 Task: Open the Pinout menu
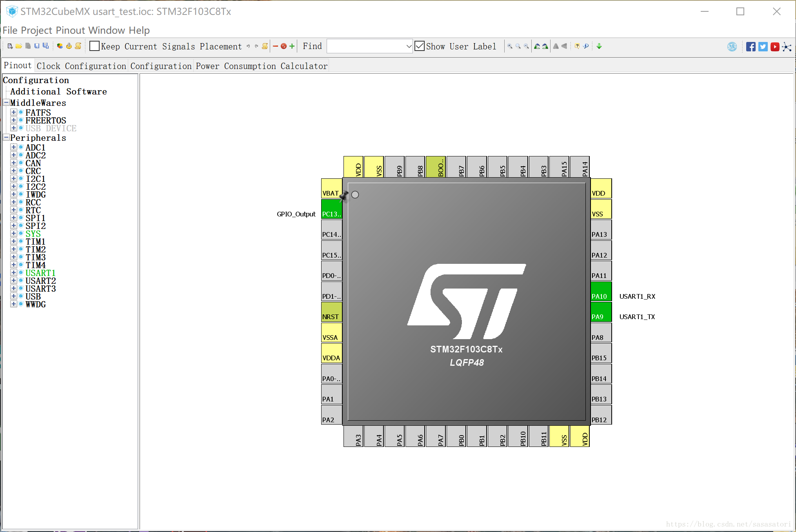pos(71,30)
